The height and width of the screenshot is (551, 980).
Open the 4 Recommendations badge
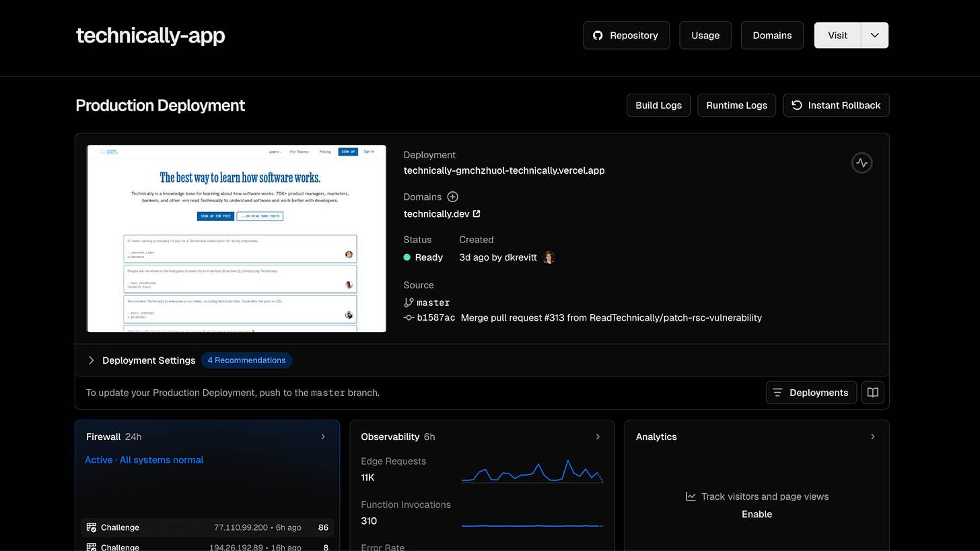point(246,360)
